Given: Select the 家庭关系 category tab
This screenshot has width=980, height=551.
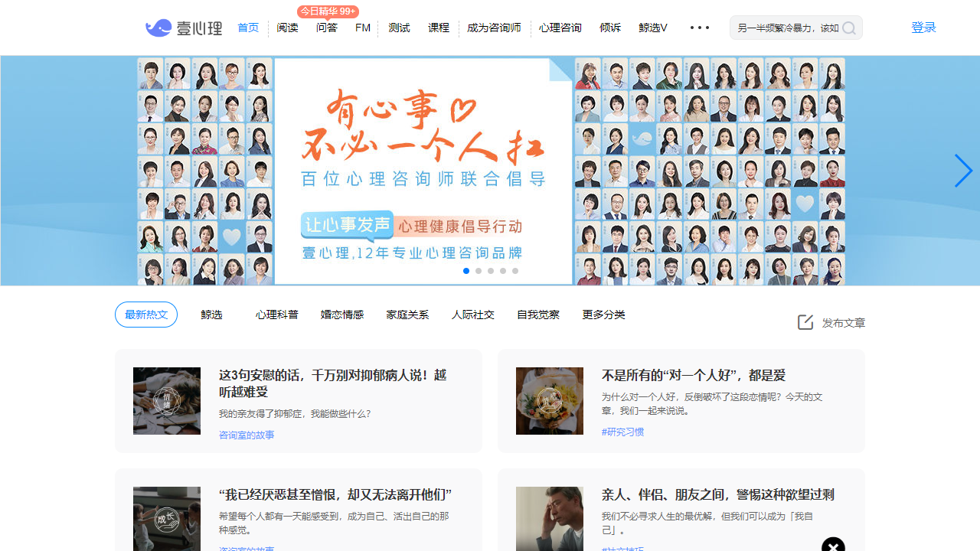Looking at the screenshot, I should click(x=407, y=315).
